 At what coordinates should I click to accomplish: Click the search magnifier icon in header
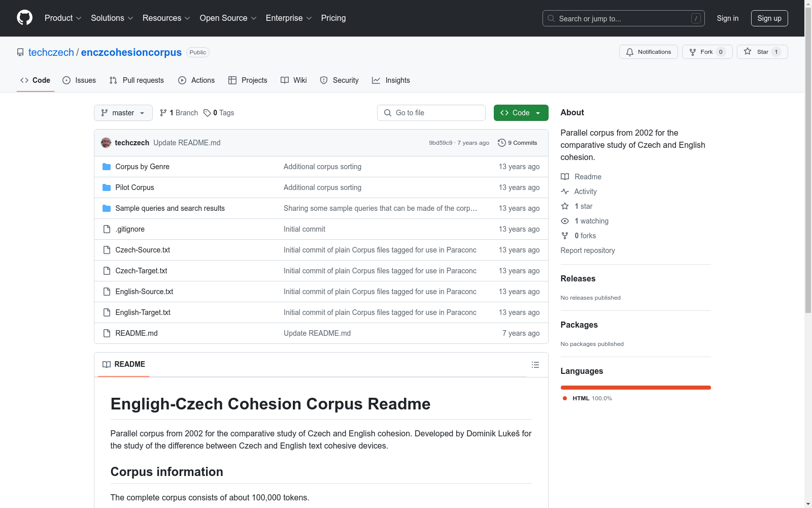[x=551, y=18]
